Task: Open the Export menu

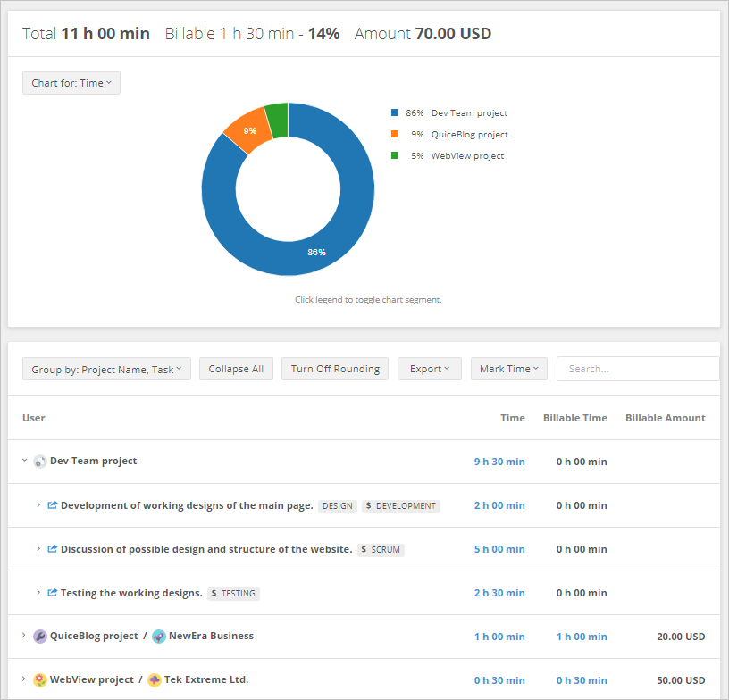Action: tap(429, 369)
